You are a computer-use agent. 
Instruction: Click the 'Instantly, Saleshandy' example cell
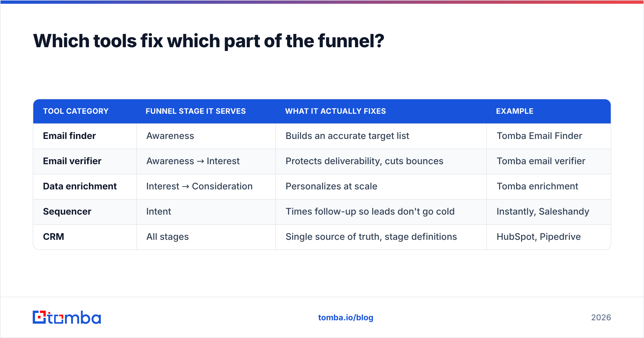tap(549, 212)
